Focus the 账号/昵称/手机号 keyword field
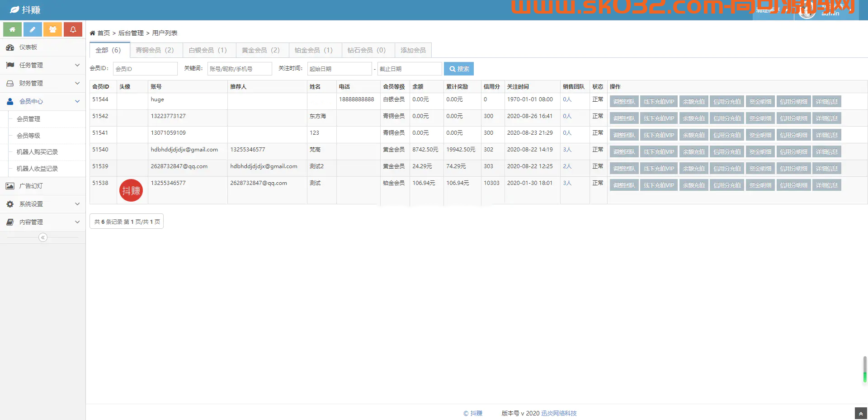 [240, 69]
